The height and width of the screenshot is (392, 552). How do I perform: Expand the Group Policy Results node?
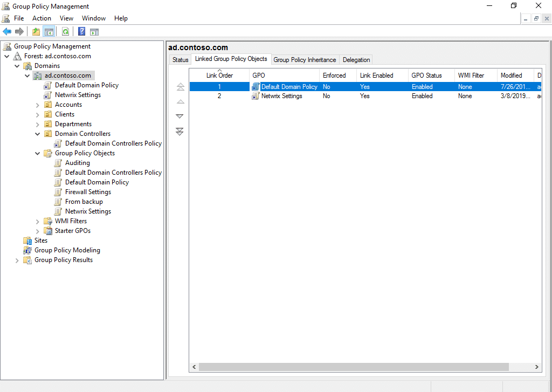pyautogui.click(x=17, y=260)
